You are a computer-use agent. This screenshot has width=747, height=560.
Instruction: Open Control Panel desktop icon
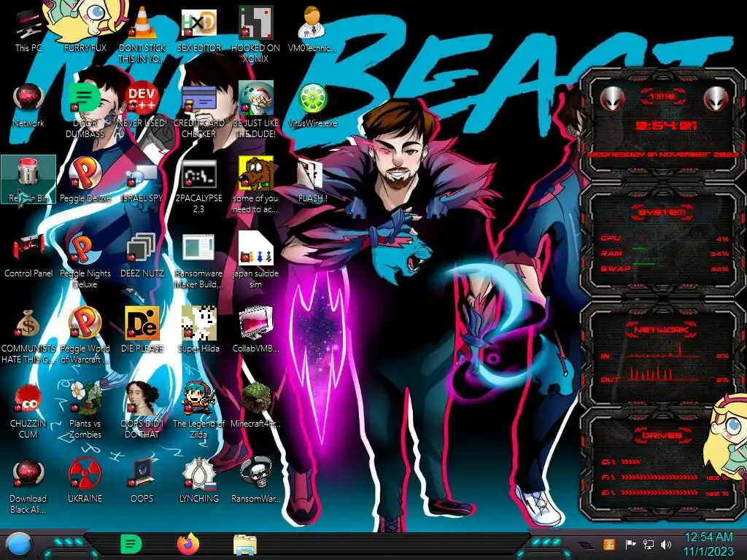pos(28,256)
